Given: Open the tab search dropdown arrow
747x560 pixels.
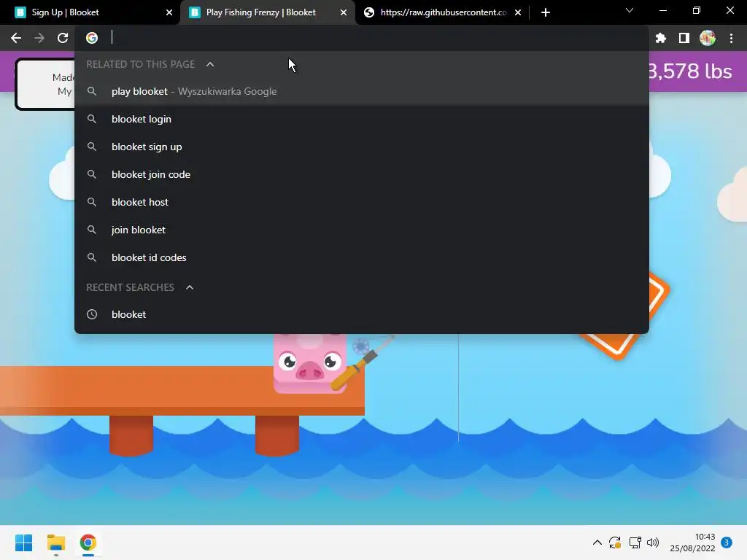Looking at the screenshot, I should [x=630, y=10].
